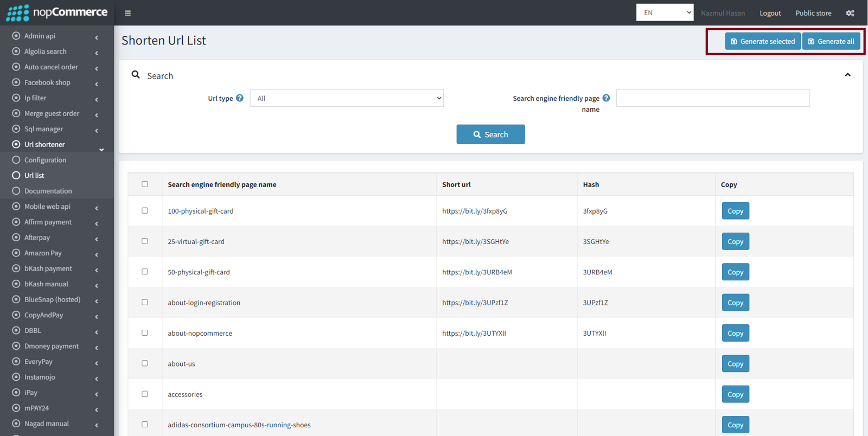The image size is (868, 436).
Task: Click the Afterpay circle icon
Action: click(x=16, y=238)
